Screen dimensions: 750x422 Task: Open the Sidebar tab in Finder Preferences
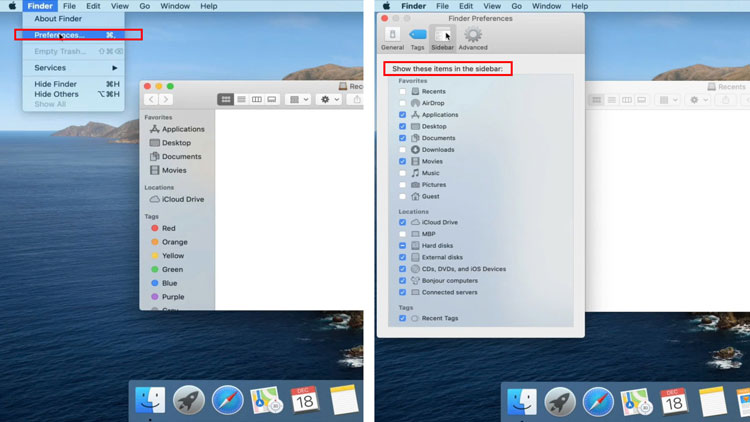point(442,38)
